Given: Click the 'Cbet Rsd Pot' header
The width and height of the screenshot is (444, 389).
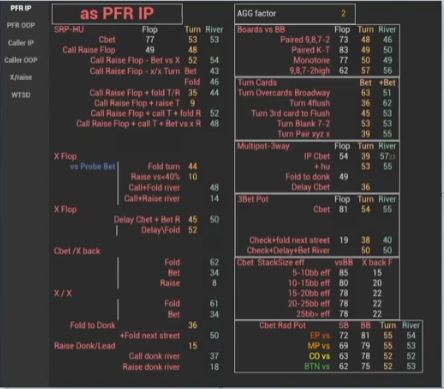Looking at the screenshot, I should pos(282,325).
